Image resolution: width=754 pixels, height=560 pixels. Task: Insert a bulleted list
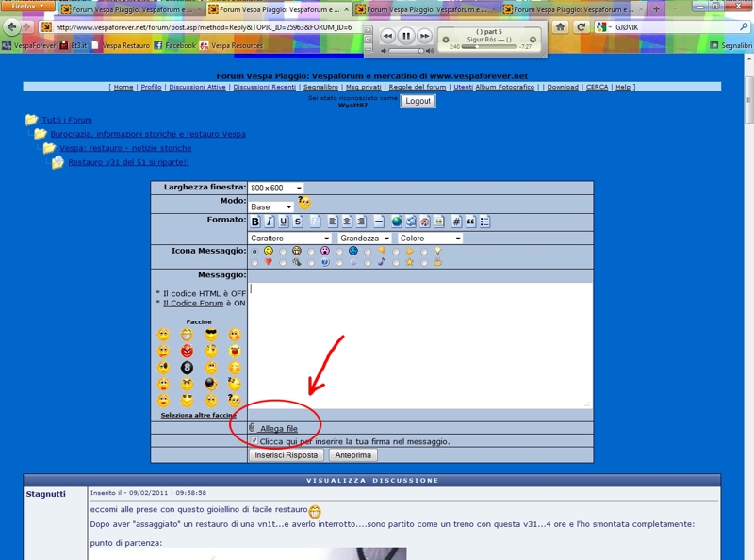(484, 222)
